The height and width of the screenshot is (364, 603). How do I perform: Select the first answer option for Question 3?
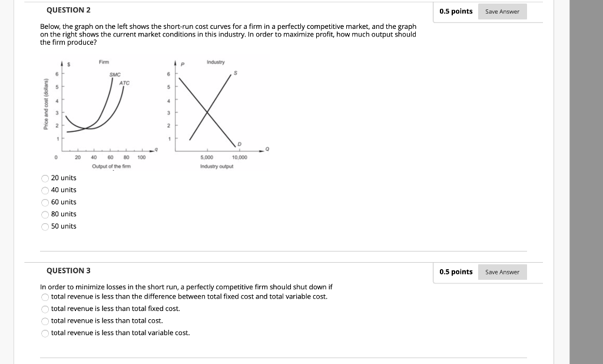click(45, 297)
